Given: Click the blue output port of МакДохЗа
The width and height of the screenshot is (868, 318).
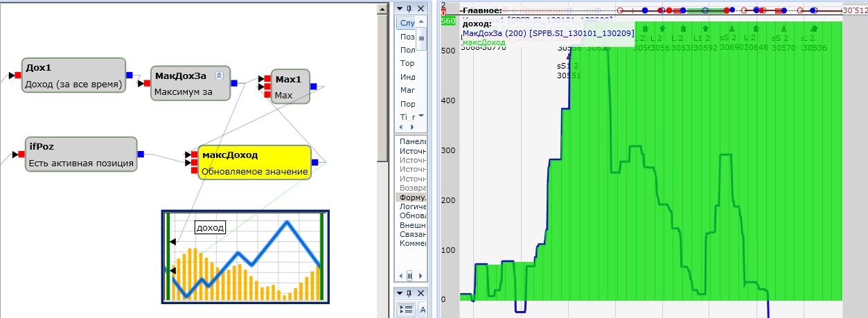Looking at the screenshot, I should pos(234,83).
